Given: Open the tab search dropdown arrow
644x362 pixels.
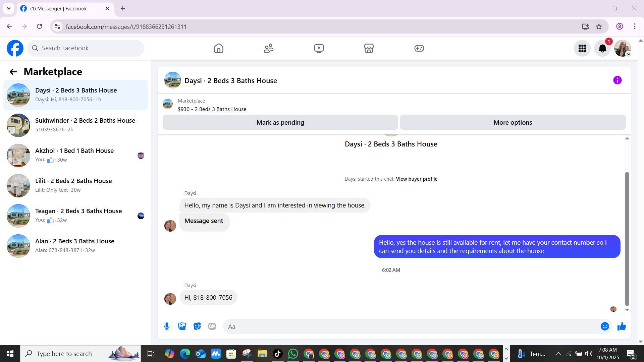Looking at the screenshot, I should (x=9, y=8).
